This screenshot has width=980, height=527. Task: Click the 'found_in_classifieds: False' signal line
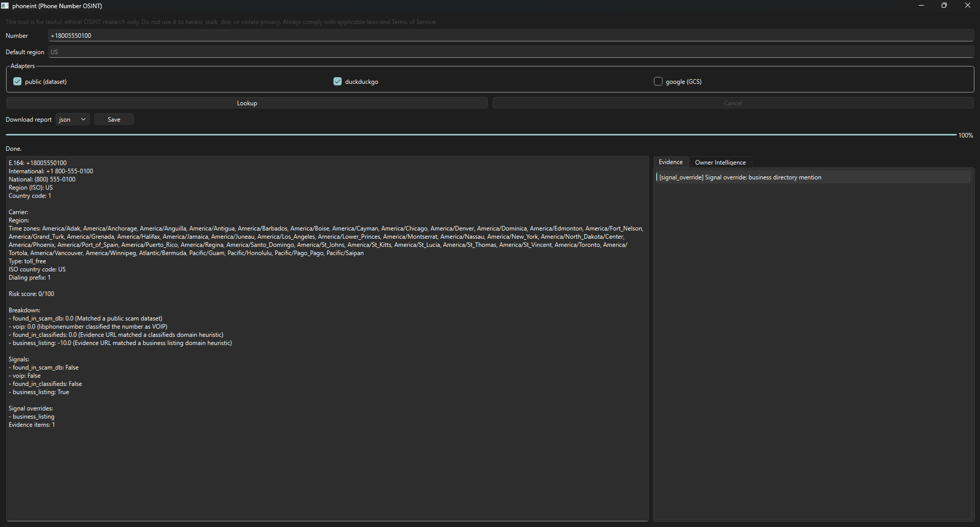pos(45,384)
